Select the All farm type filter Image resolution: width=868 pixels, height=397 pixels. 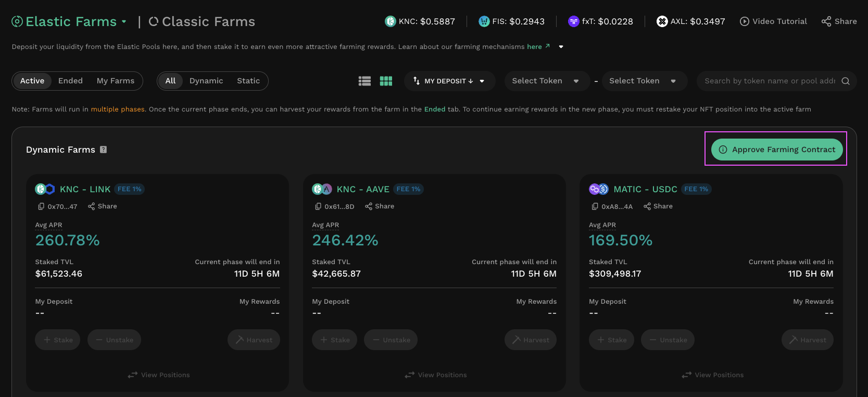pyautogui.click(x=170, y=81)
